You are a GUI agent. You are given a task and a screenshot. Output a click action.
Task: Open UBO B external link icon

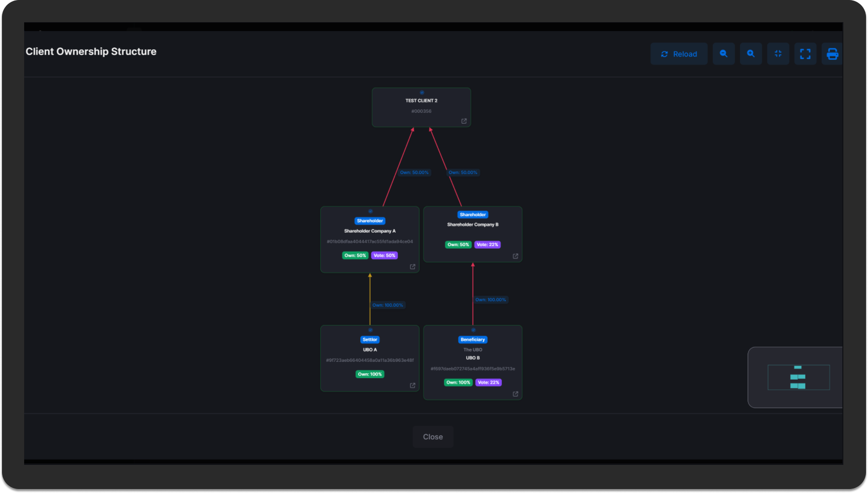(x=516, y=394)
